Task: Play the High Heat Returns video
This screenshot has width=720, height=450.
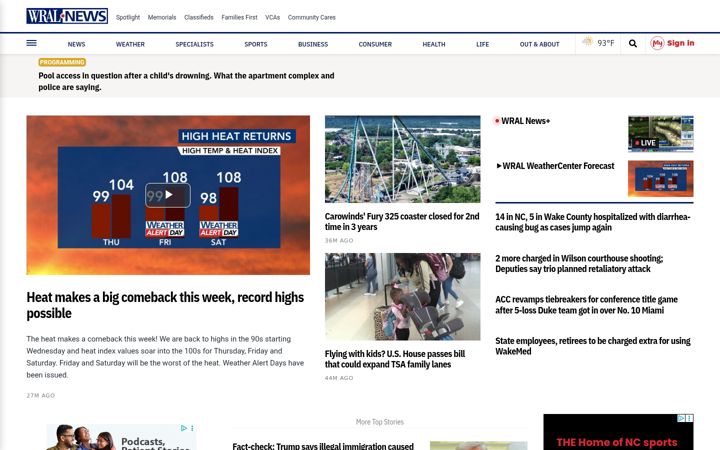Action: tap(168, 195)
